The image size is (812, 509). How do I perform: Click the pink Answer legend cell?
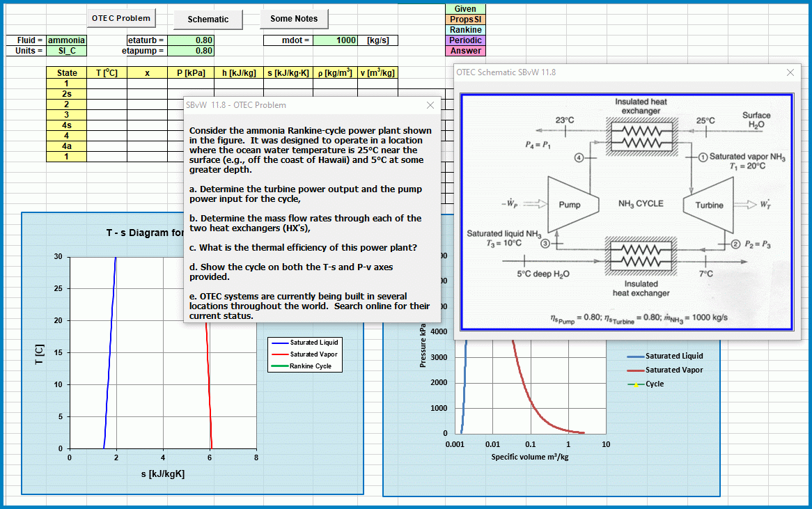click(x=465, y=51)
